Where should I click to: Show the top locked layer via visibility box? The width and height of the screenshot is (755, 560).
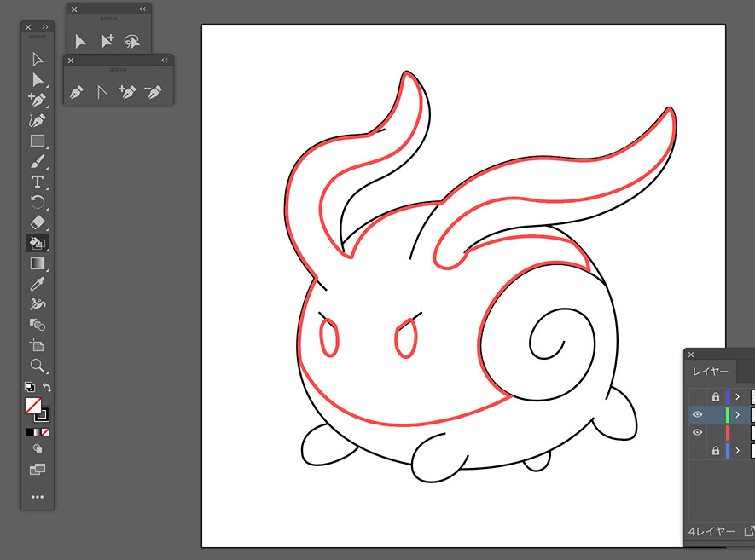pos(697,397)
